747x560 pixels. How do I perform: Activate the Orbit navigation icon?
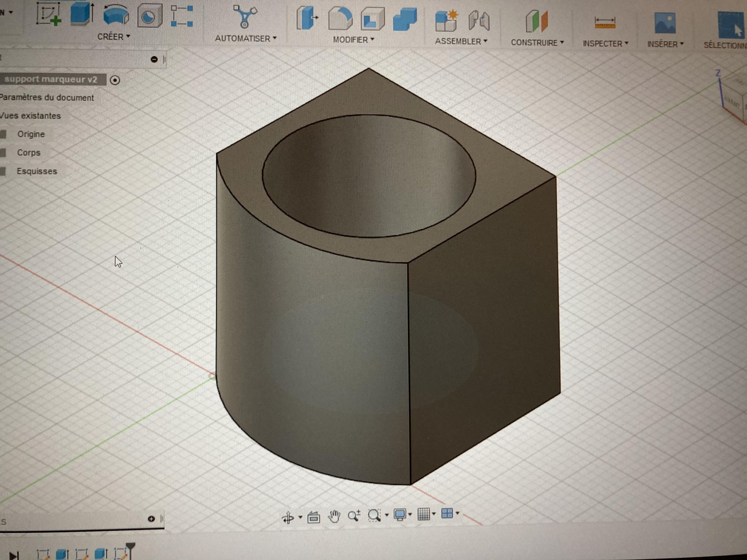point(288,517)
